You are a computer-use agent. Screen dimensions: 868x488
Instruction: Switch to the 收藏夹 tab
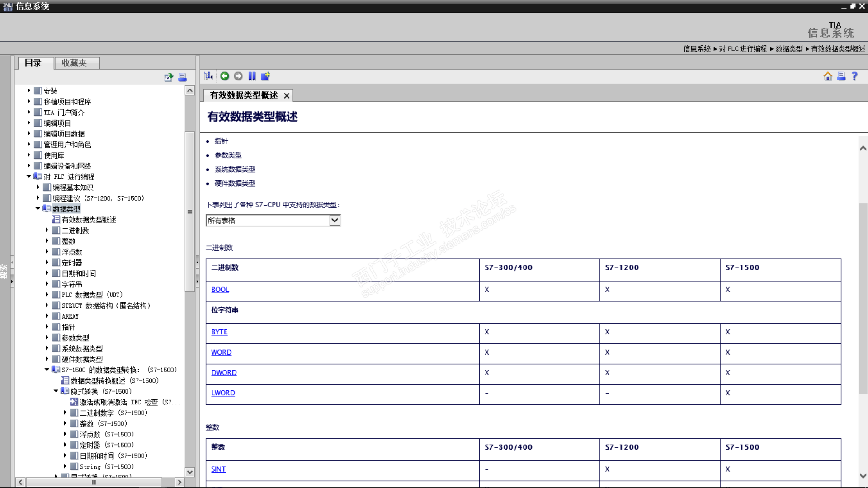[74, 63]
